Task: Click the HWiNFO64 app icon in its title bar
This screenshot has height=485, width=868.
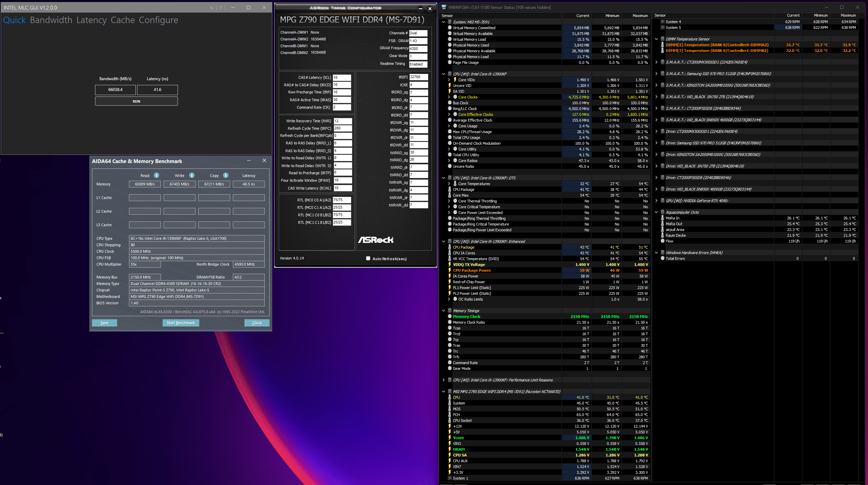Action: tap(444, 7)
